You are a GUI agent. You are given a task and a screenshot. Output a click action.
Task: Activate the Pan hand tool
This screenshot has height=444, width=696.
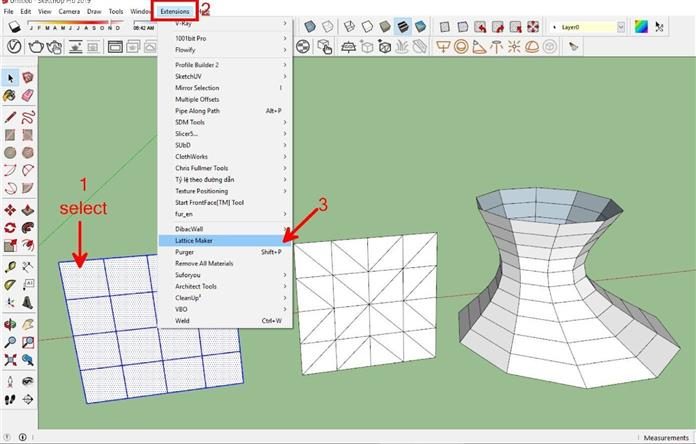(28, 325)
